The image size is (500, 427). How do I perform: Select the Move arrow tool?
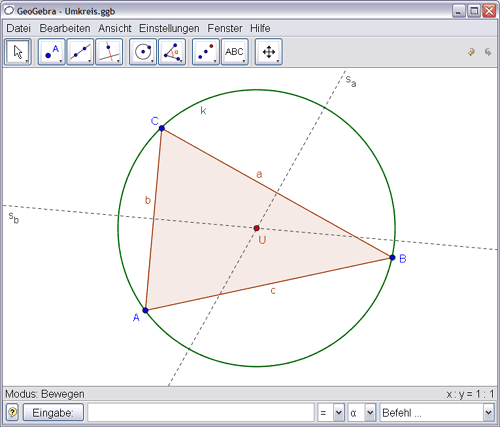pos(18,52)
